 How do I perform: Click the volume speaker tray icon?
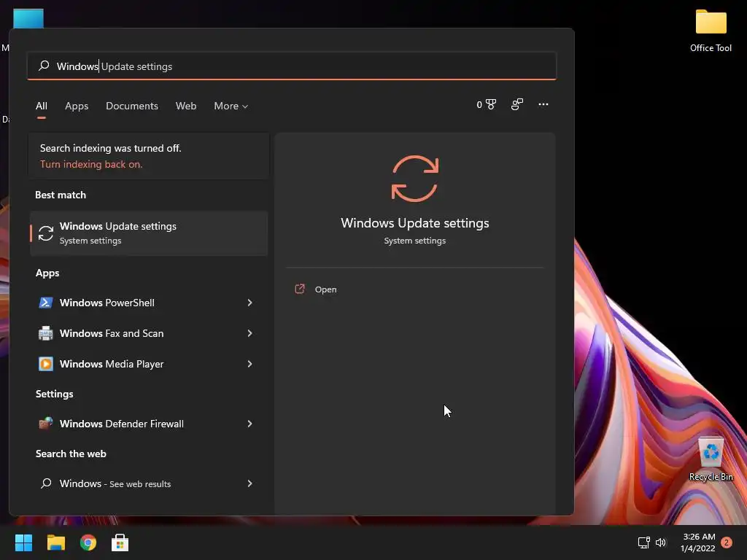tap(660, 542)
